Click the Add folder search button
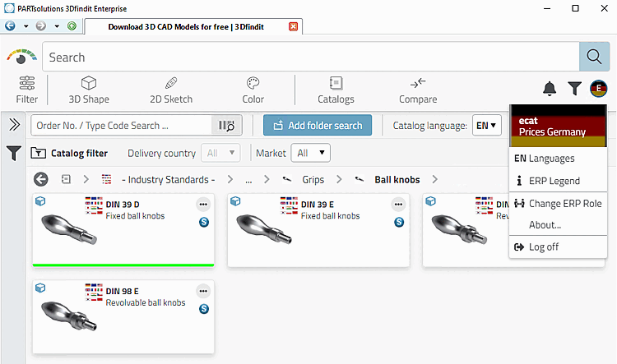 pos(318,126)
